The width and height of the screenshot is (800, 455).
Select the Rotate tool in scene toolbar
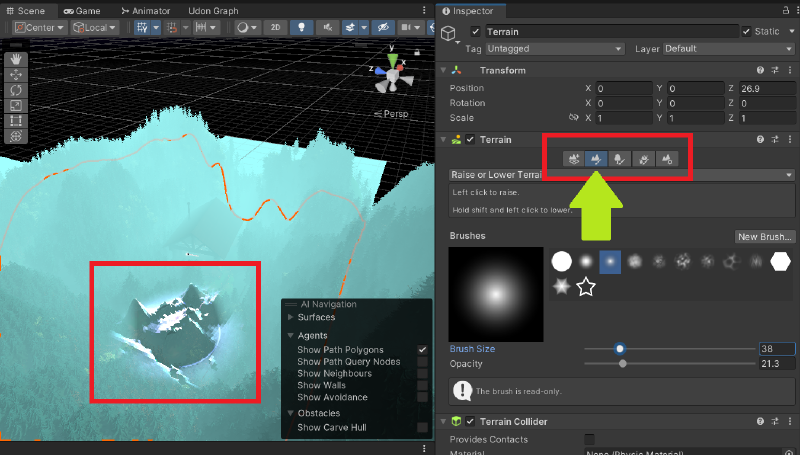(x=15, y=90)
